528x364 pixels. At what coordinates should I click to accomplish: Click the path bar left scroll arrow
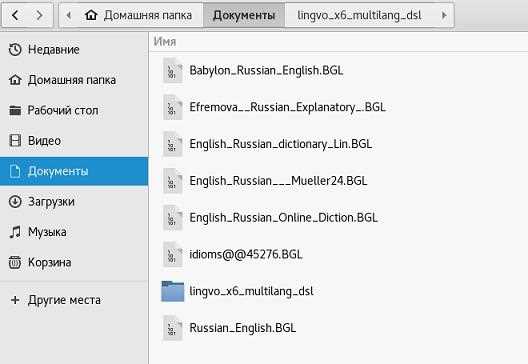tap(69, 15)
